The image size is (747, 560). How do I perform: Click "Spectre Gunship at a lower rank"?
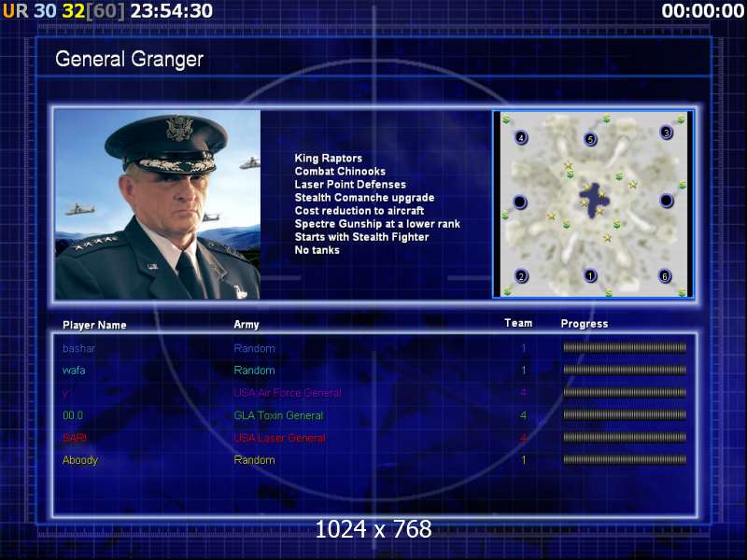coord(377,224)
